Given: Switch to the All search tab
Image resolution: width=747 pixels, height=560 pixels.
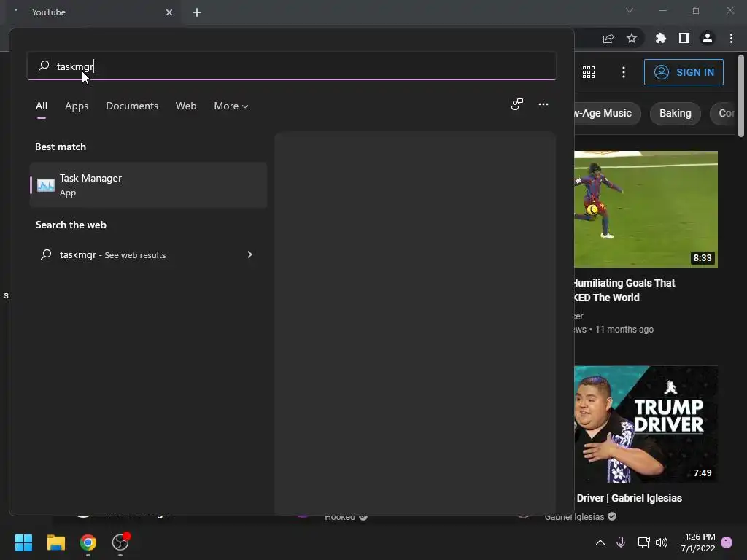Looking at the screenshot, I should (42, 106).
